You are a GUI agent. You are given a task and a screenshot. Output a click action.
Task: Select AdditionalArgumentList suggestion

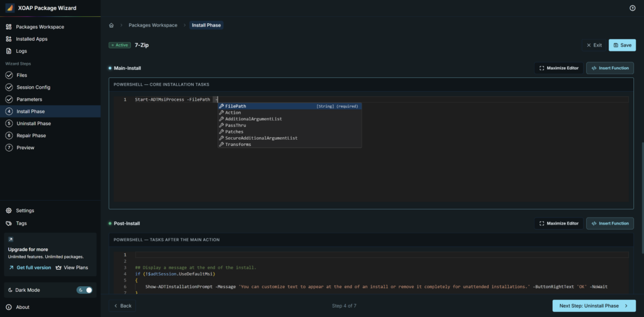[x=289, y=119]
